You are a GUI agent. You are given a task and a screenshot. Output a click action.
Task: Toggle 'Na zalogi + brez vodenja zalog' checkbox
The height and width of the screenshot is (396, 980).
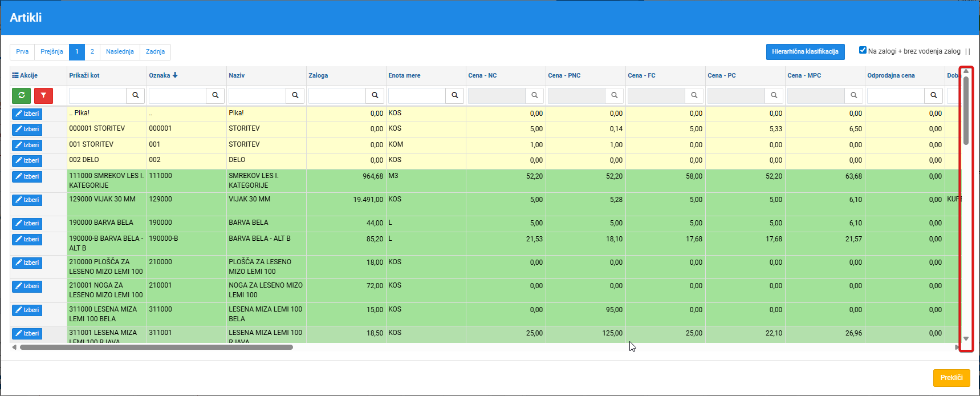(x=863, y=50)
